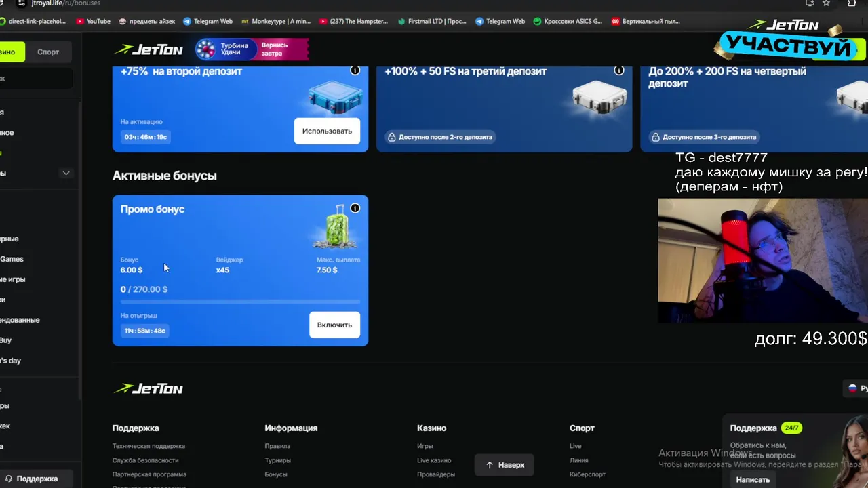Open the предметы айзек bookmark
Image resolution: width=868 pixels, height=488 pixels.
click(146, 21)
